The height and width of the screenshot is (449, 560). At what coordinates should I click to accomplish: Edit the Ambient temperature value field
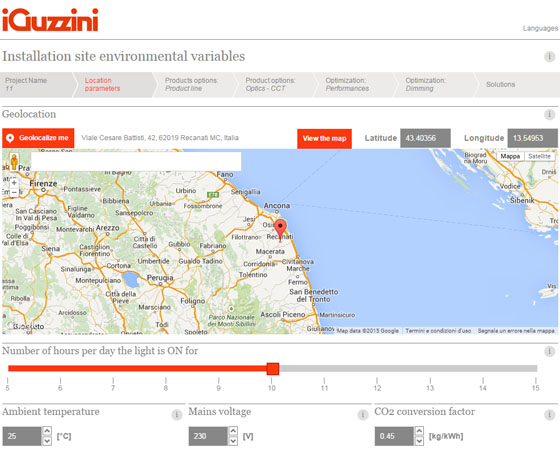pyautogui.click(x=22, y=436)
